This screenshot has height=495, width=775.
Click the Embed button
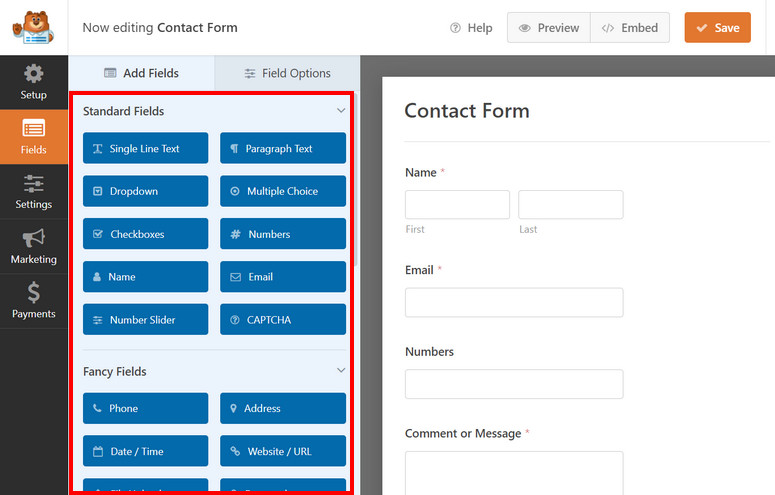coord(630,28)
